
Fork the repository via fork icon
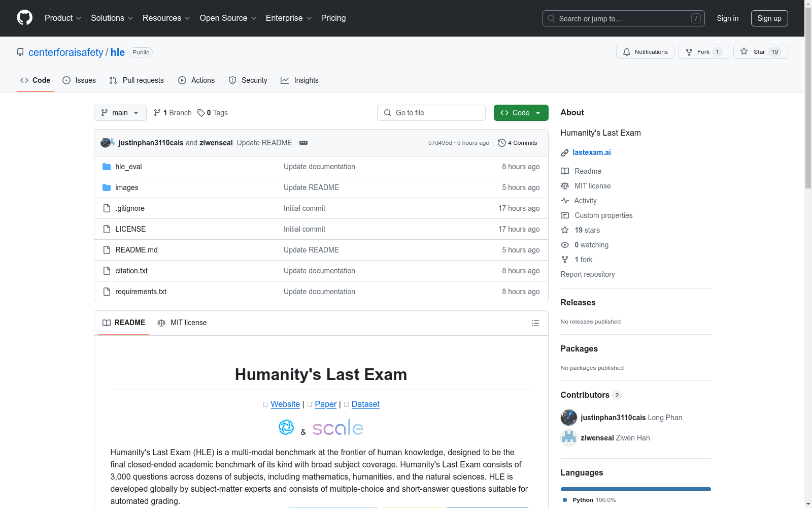click(x=689, y=52)
